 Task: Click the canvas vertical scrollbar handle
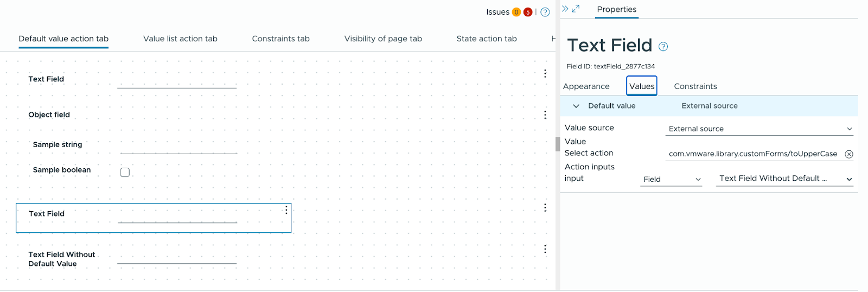click(x=557, y=144)
